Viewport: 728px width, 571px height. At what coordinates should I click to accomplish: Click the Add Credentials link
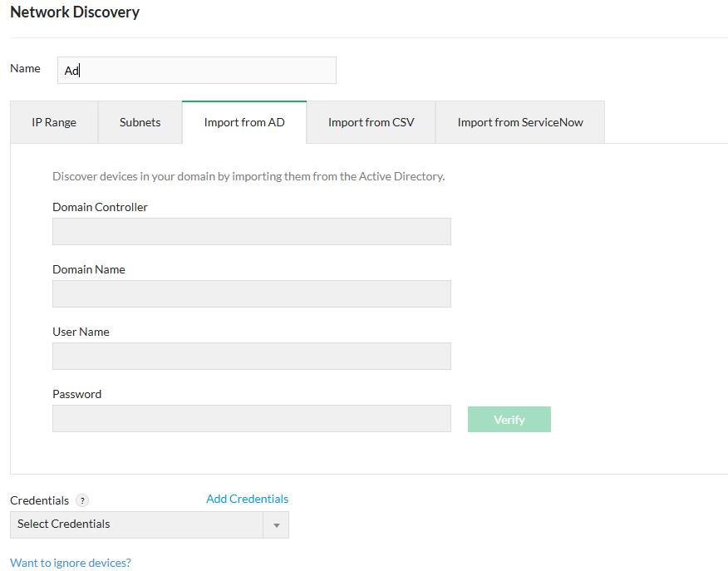[247, 499]
